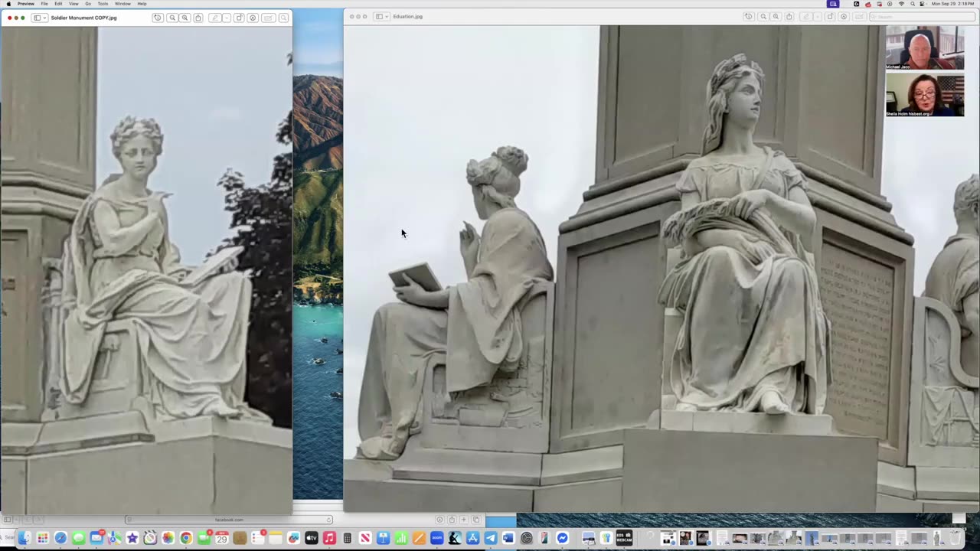
Task: Open Notes from the Dock
Action: [276, 539]
